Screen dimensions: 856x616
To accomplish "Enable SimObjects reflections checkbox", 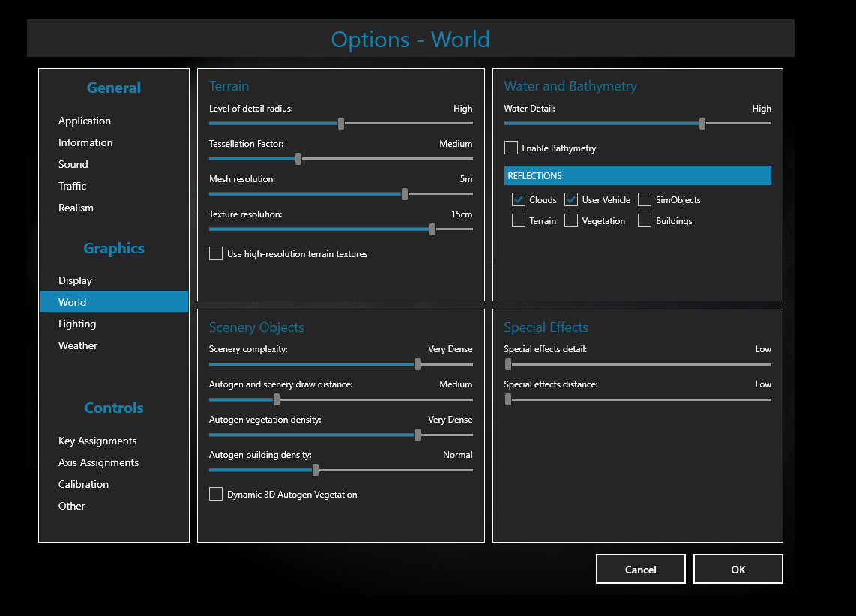I will tap(645, 199).
